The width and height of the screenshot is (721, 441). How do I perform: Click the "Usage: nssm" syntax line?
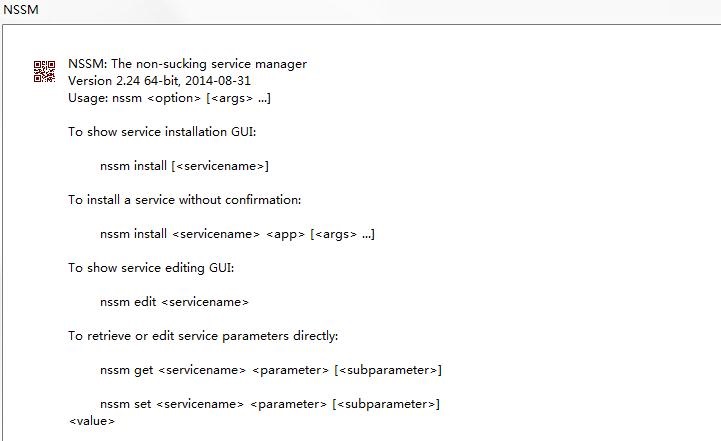(169, 98)
